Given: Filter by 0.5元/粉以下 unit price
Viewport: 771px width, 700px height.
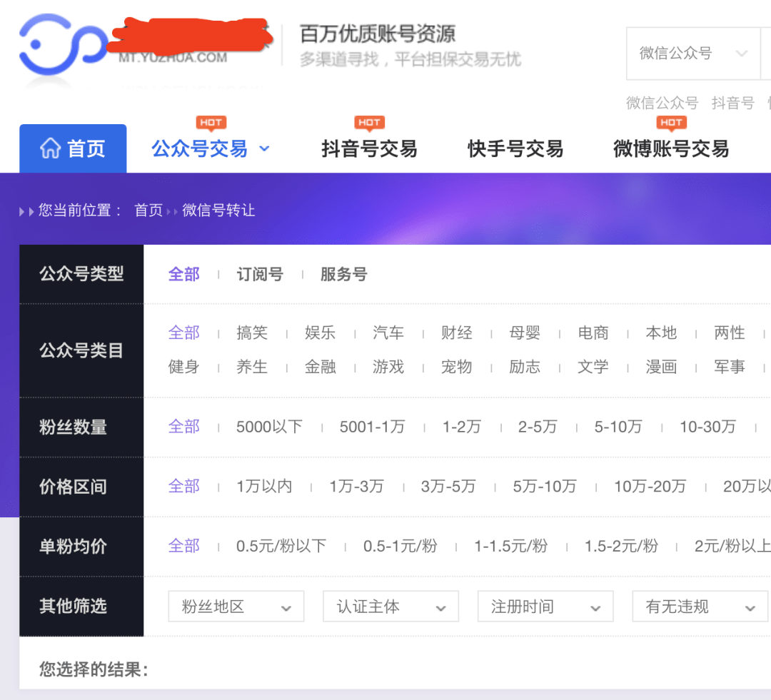Looking at the screenshot, I should point(281,546).
